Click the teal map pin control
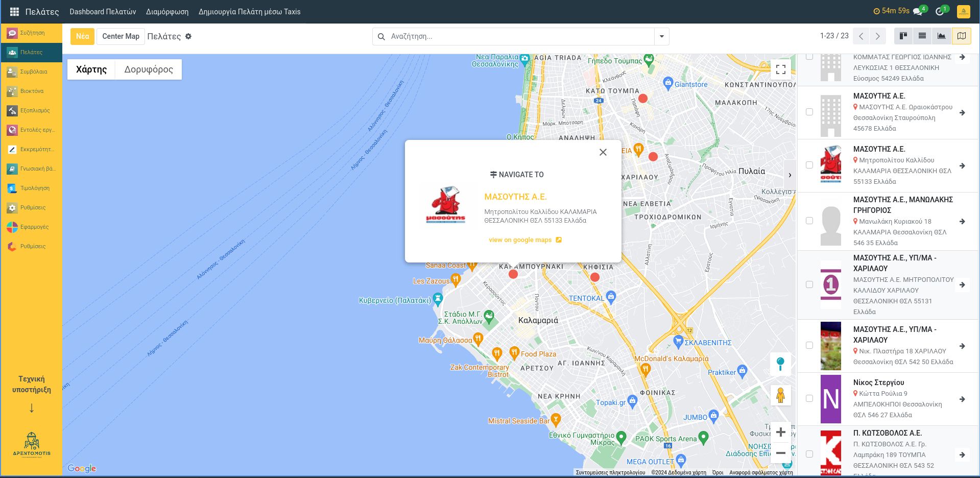Screen dimensions: 980x478 [780, 364]
